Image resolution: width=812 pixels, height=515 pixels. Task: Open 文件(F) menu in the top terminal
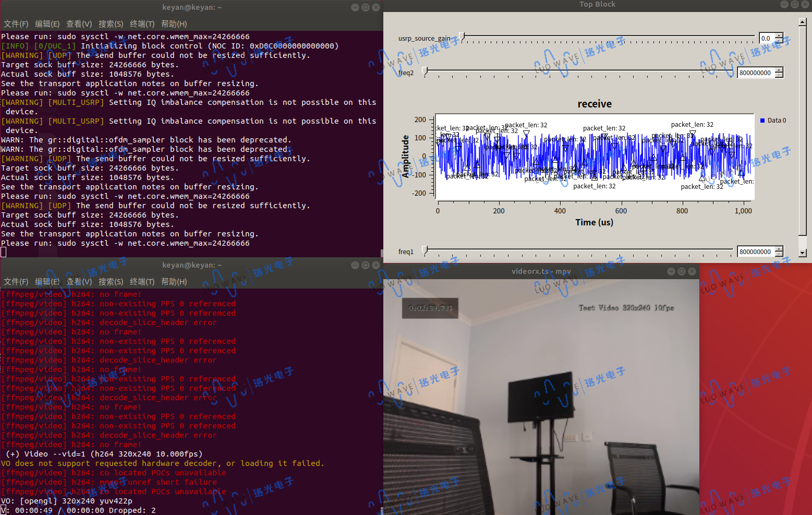click(16, 24)
